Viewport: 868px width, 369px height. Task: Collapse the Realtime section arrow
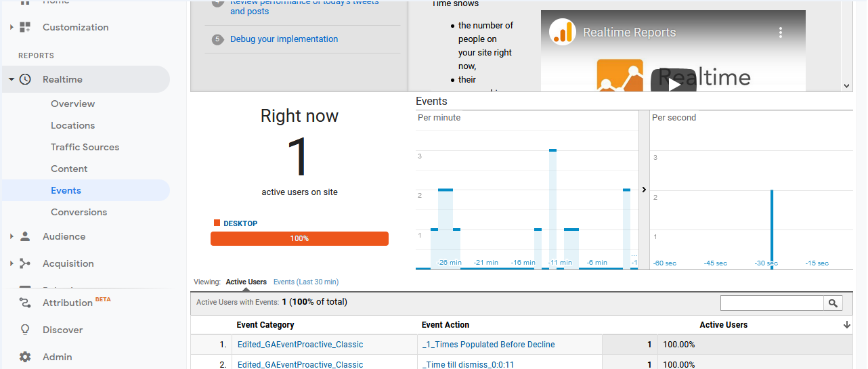12,79
